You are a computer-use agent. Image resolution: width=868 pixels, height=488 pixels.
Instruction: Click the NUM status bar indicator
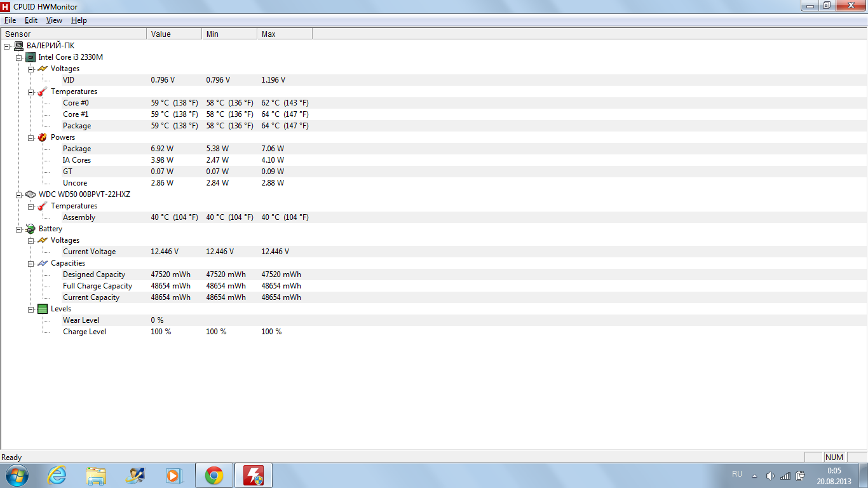click(834, 457)
